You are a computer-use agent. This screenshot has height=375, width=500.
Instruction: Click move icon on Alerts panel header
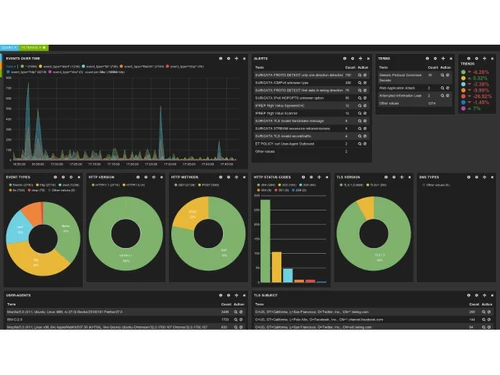point(360,58)
